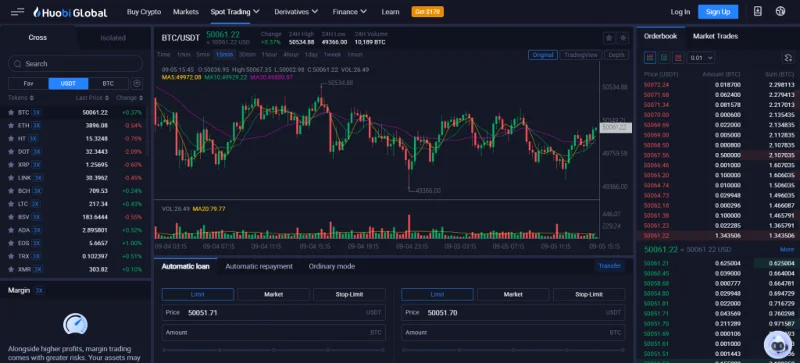Image resolution: width=800 pixels, height=363 pixels.
Task: Switch chart to TradingView mode
Action: click(581, 55)
